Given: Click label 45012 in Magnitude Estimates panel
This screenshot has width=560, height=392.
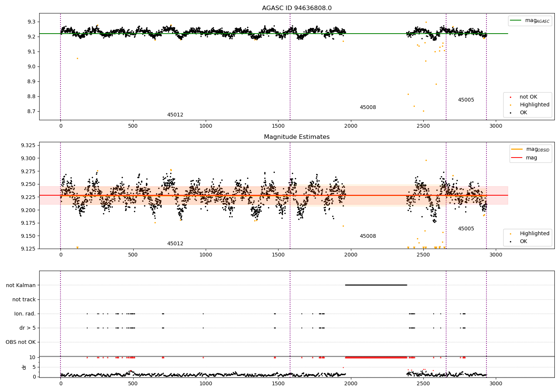Looking at the screenshot, I should 175,243.
